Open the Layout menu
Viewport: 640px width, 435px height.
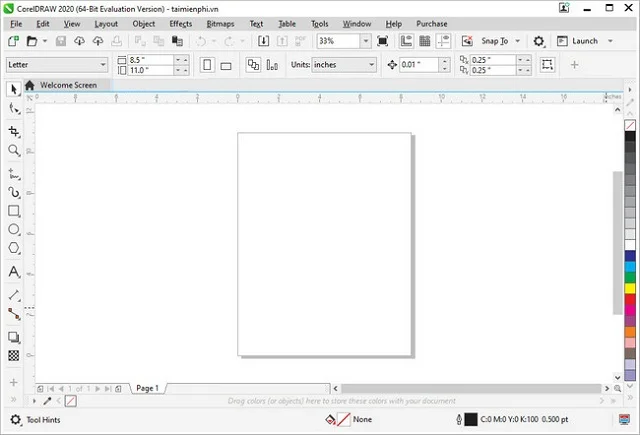(106, 24)
